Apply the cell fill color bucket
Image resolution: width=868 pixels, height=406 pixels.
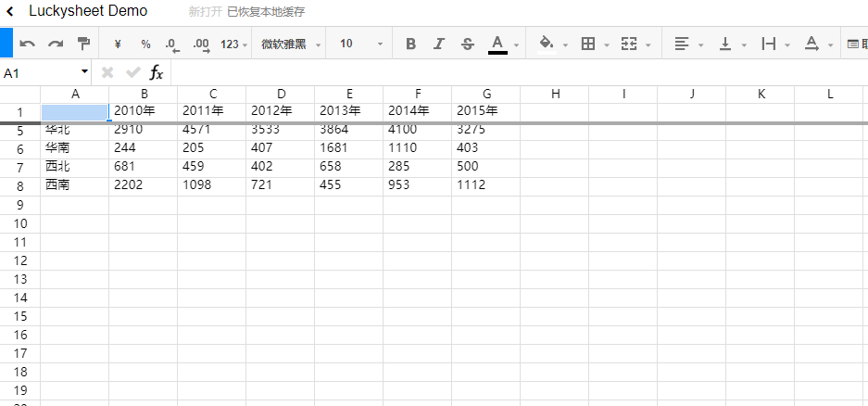pos(547,44)
